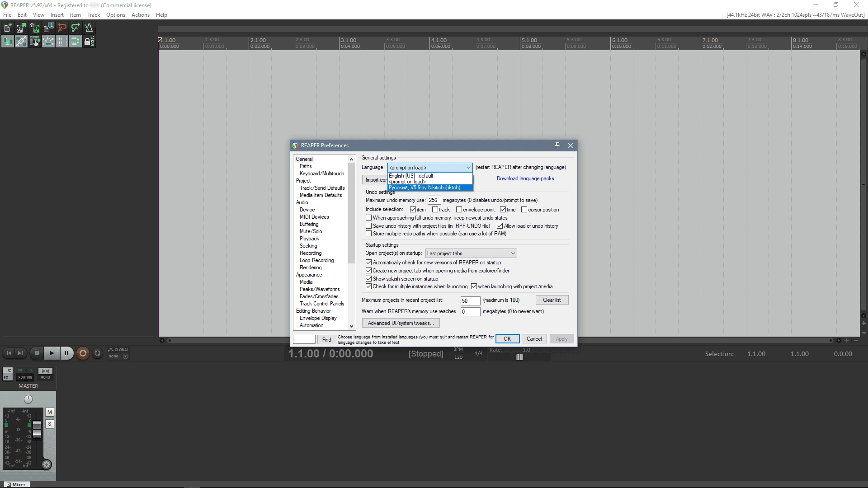Solo the master track with S
The width and height of the screenshot is (868, 488).
tap(50, 424)
